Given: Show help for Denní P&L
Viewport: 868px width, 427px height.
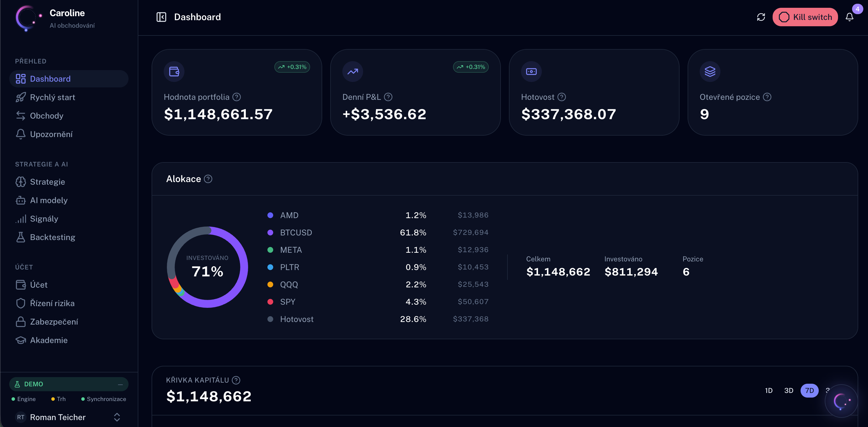Looking at the screenshot, I should (388, 97).
